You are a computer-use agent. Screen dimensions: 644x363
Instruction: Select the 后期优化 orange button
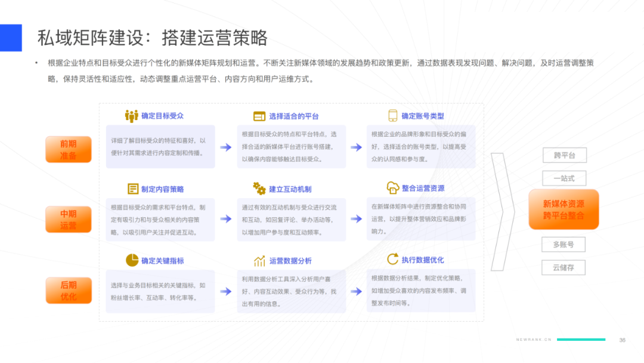(69, 290)
